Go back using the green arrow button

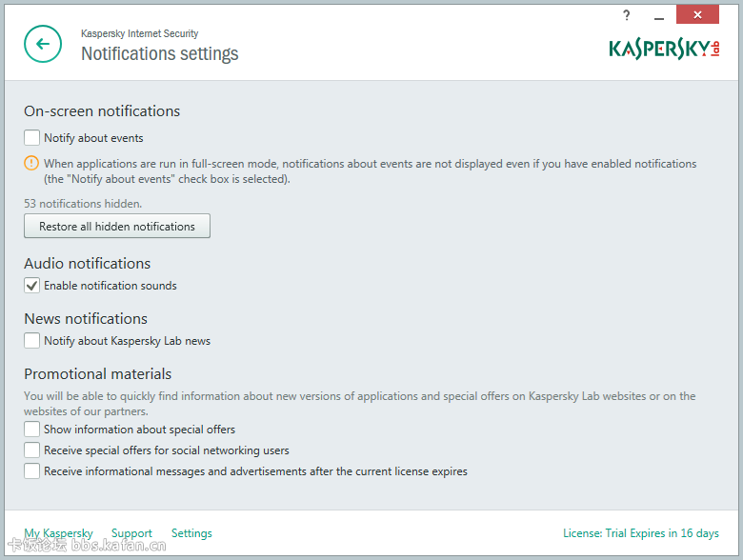click(43, 44)
